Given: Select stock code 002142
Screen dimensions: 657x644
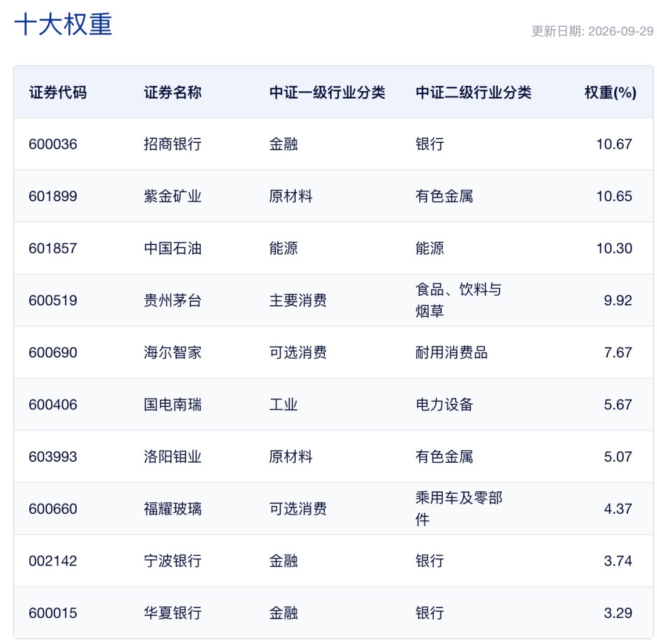Looking at the screenshot, I should [x=53, y=561].
